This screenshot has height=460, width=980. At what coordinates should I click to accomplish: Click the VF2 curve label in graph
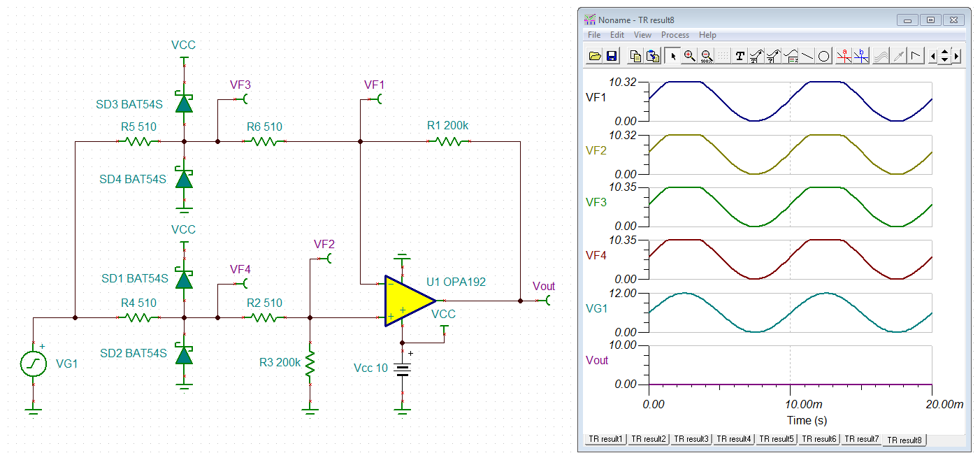coord(596,150)
